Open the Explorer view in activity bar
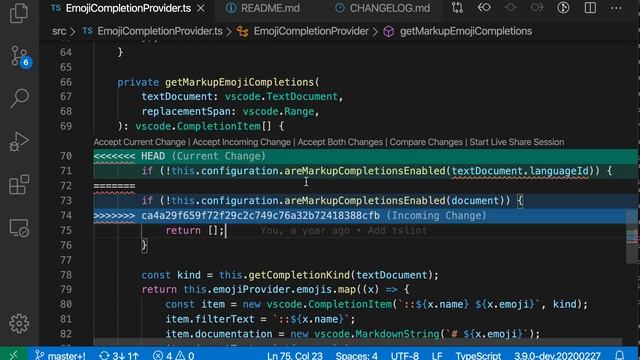 (19, 13)
